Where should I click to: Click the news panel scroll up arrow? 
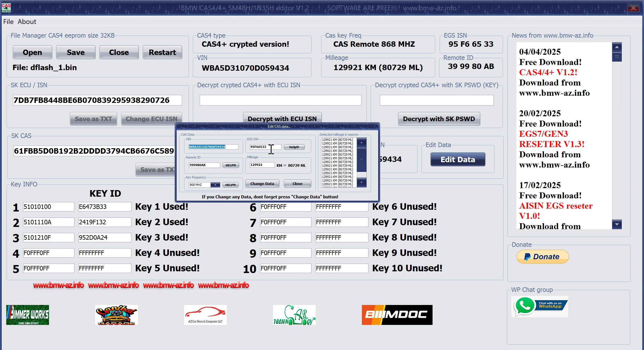(x=617, y=47)
